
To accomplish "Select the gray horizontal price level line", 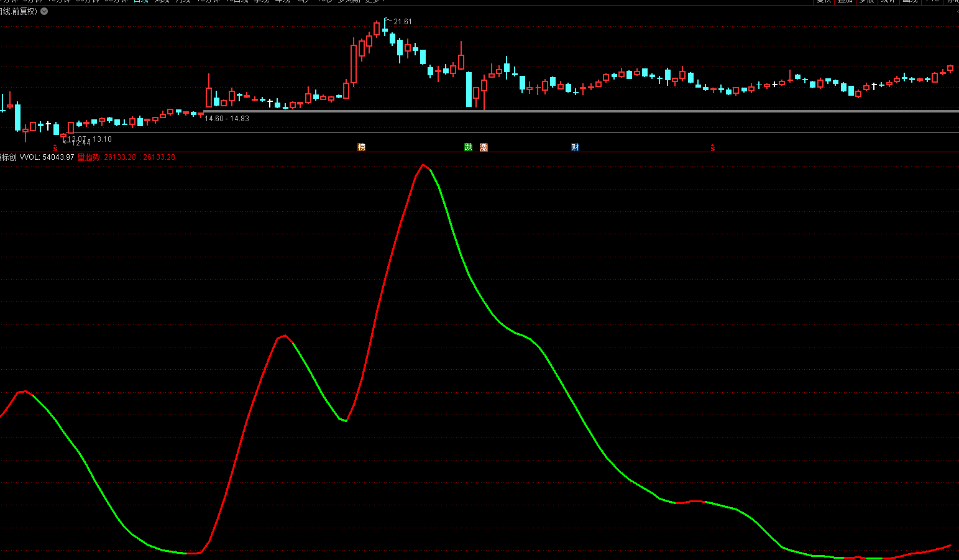I will point(559,111).
